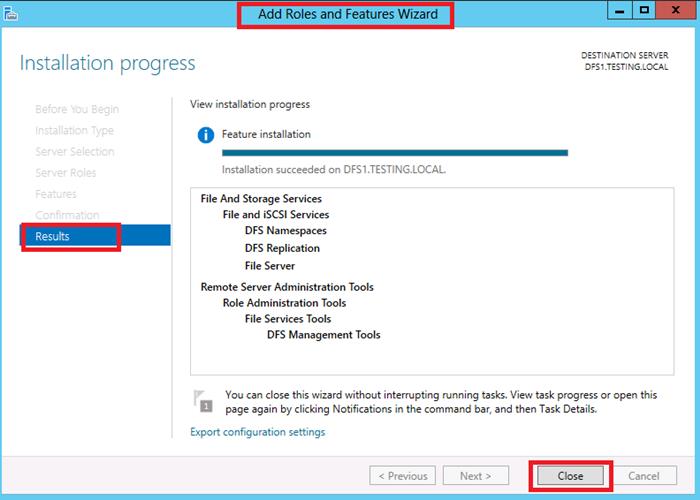Image resolution: width=700 pixels, height=500 pixels.
Task: Maximize the wizard window
Action: (x=644, y=10)
